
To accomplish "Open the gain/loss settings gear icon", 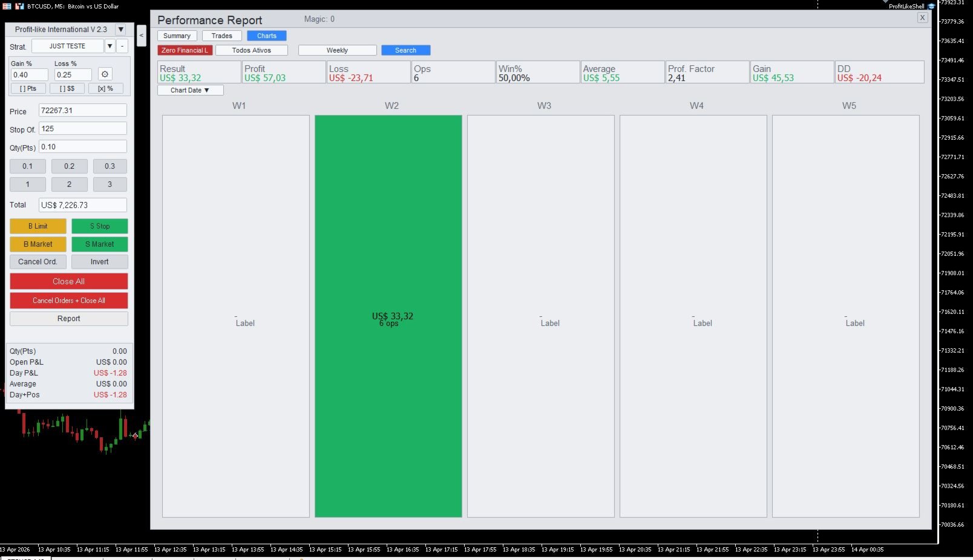I will coord(105,74).
